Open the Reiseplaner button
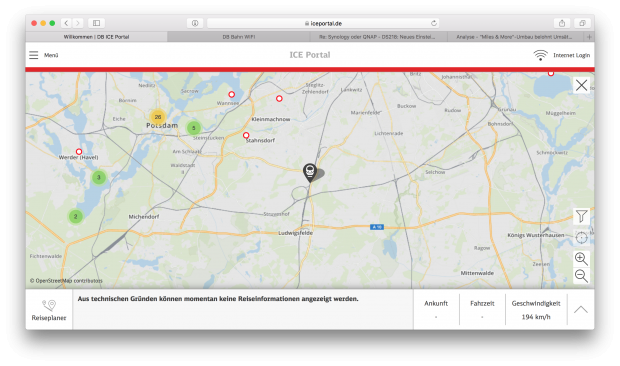The width and height of the screenshot is (620, 366). [49, 309]
